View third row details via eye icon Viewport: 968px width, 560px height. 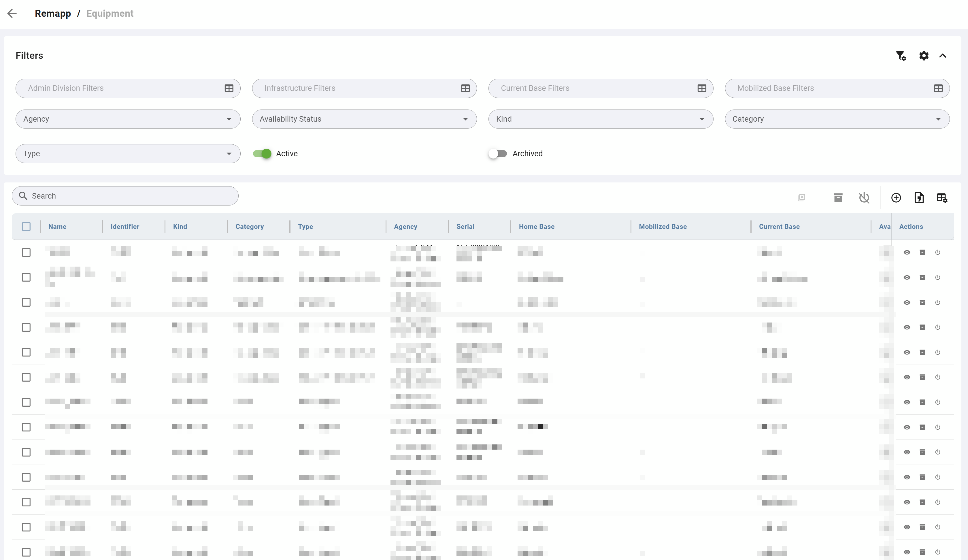click(907, 302)
